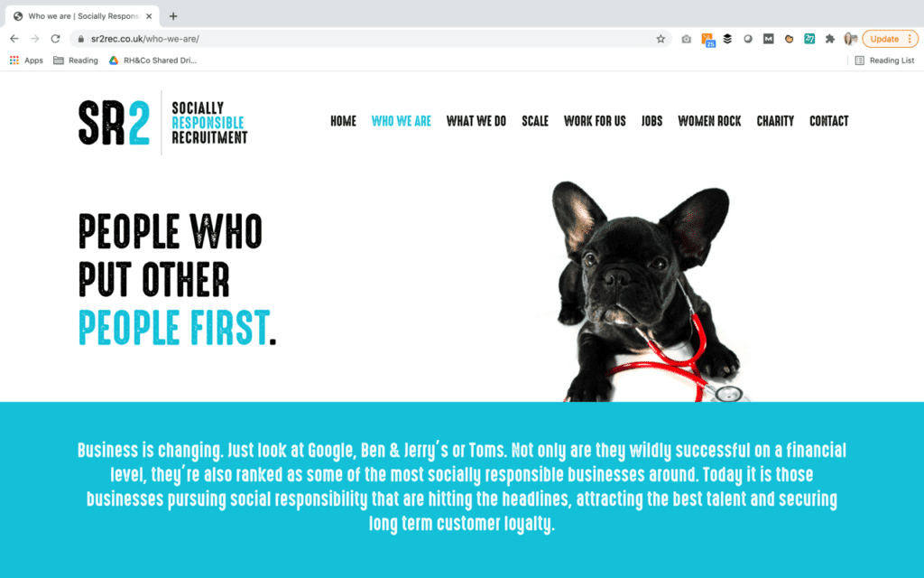Select the JOBS navigation link
The height and width of the screenshot is (578, 924).
pyautogui.click(x=651, y=121)
